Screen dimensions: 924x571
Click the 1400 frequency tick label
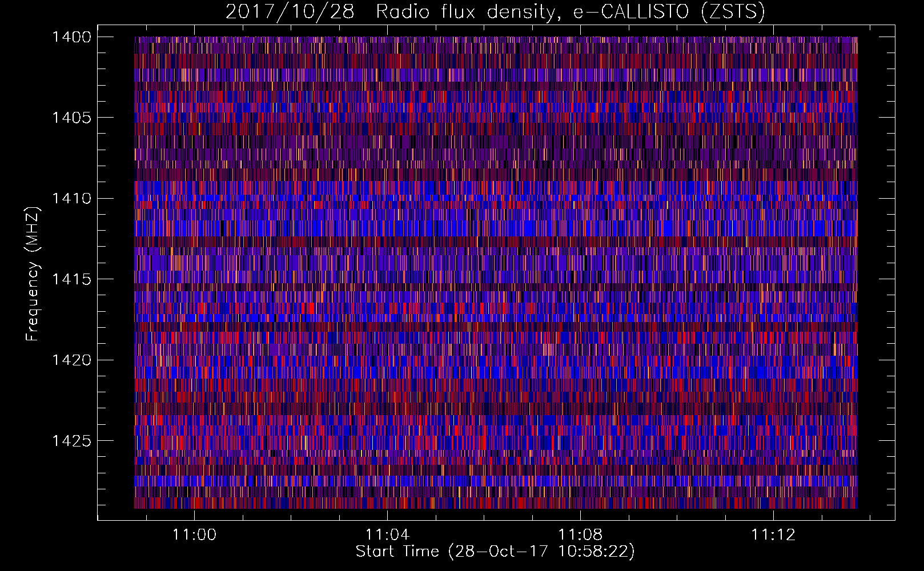click(x=71, y=37)
